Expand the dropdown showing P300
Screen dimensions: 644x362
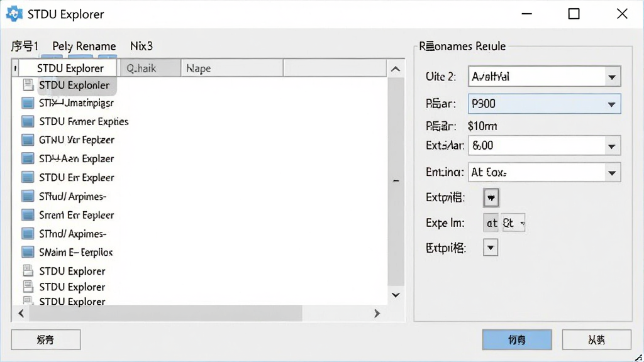click(x=544, y=104)
